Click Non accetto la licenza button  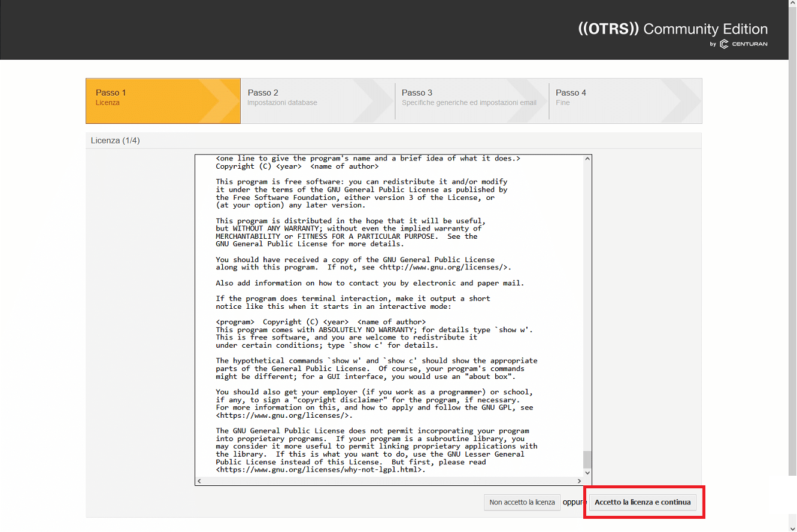(x=522, y=502)
